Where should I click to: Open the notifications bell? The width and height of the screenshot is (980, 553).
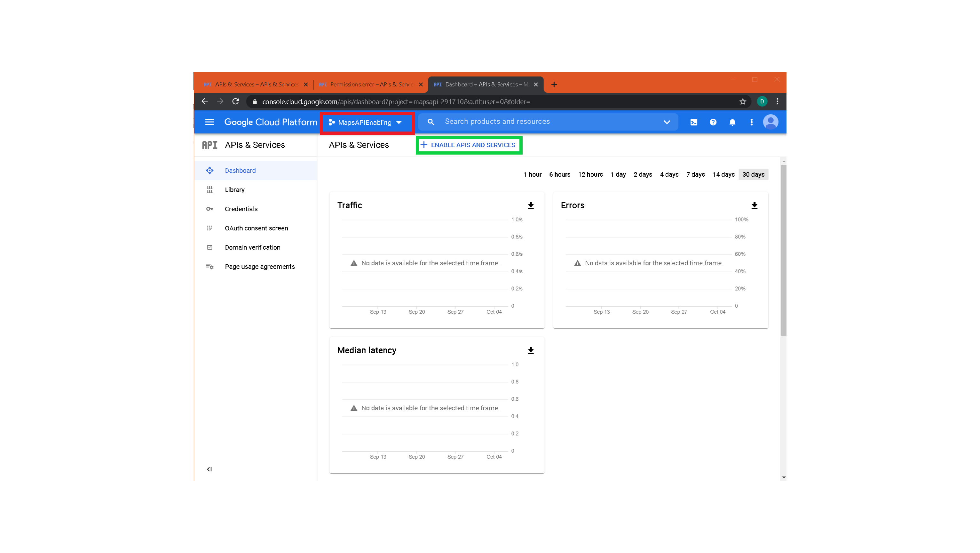tap(732, 122)
